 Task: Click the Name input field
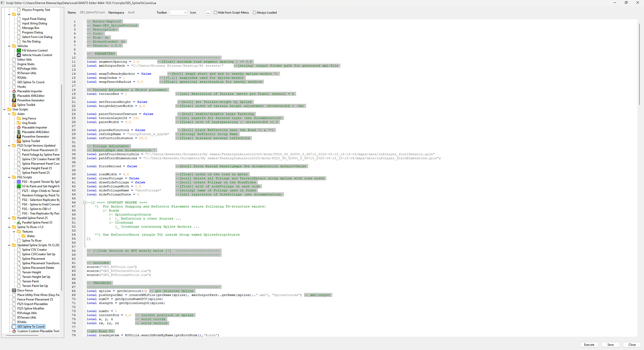pos(92,12)
